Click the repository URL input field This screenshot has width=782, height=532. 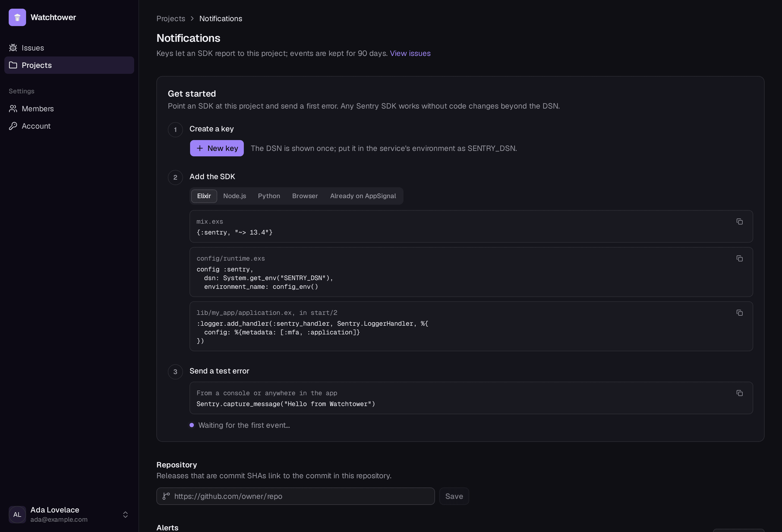point(295,496)
